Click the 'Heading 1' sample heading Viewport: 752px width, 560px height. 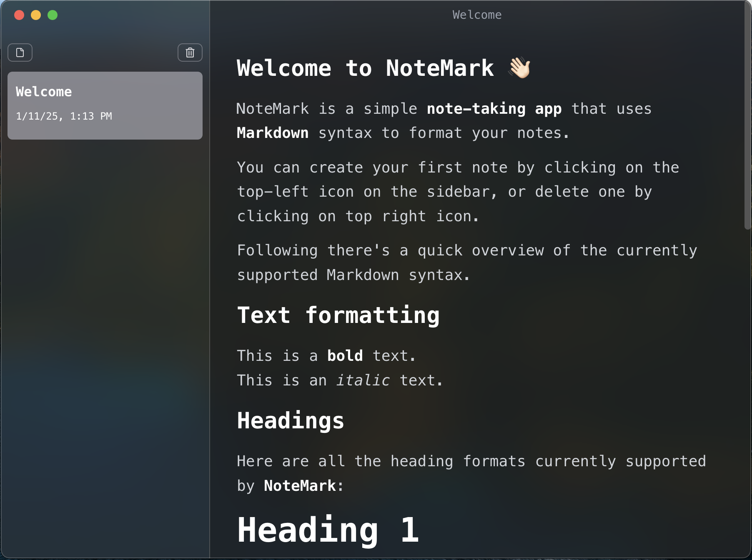(x=328, y=530)
